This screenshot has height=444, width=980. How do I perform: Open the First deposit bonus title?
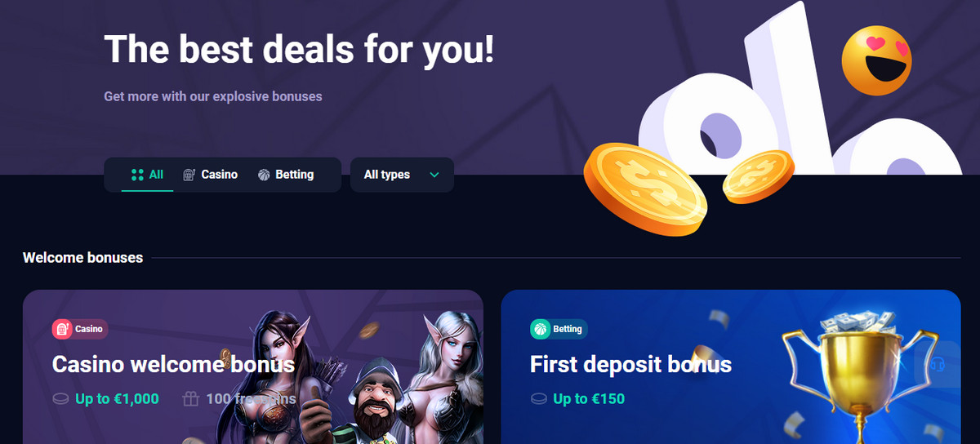coord(630,364)
